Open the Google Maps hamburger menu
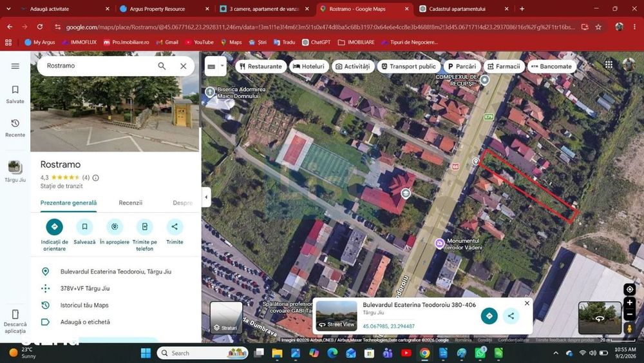 15,66
